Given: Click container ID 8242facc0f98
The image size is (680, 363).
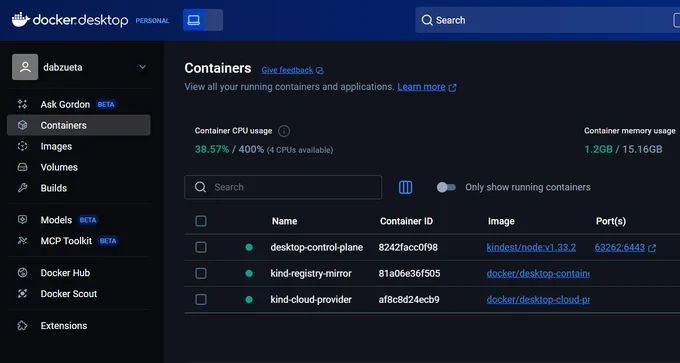Looking at the screenshot, I should (x=408, y=247).
